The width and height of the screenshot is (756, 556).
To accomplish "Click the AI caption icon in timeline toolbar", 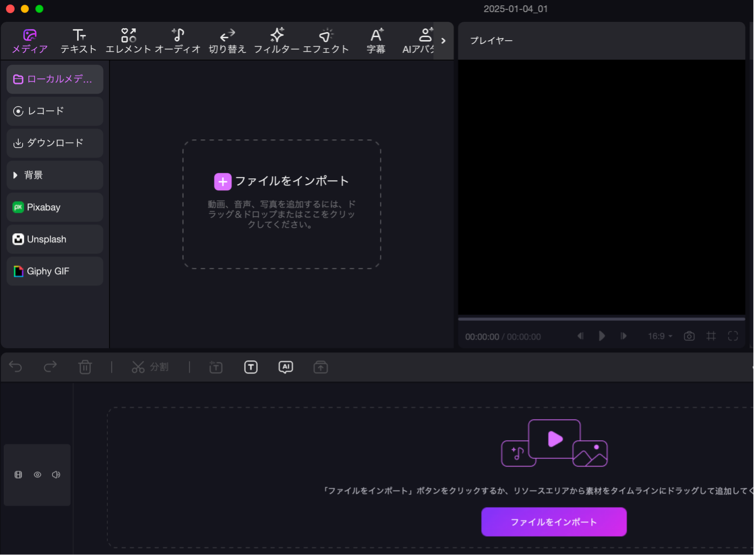I will (x=286, y=367).
